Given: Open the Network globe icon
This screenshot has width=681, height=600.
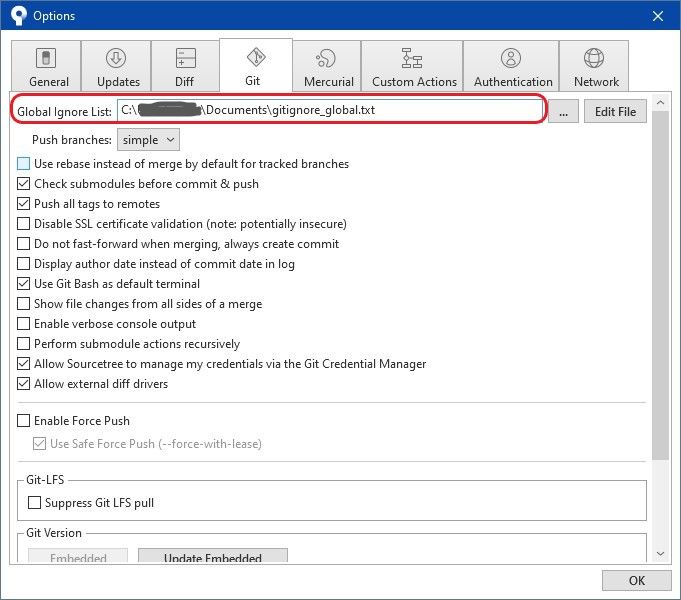Looking at the screenshot, I should pyautogui.click(x=594, y=58).
